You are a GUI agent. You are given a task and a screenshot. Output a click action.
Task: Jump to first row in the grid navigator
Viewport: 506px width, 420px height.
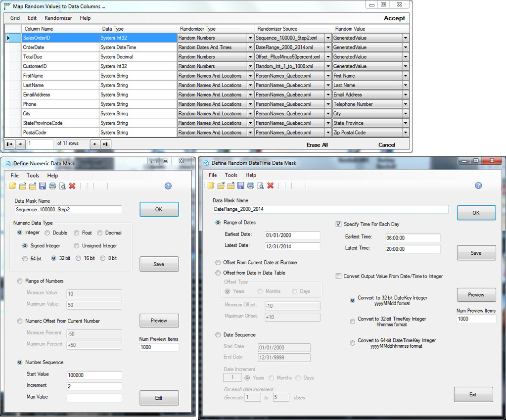coord(9,144)
